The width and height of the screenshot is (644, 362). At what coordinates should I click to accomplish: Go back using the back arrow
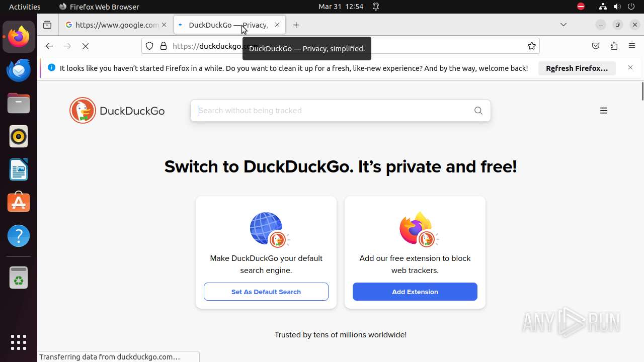(x=49, y=46)
